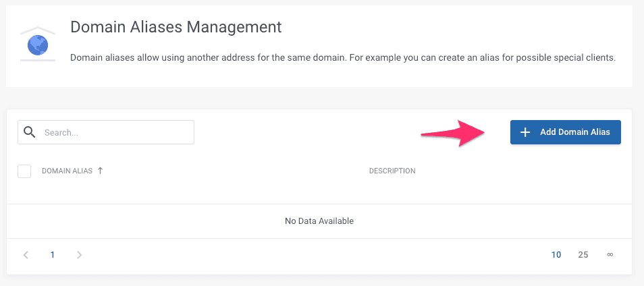The width and height of the screenshot is (644, 286).
Task: Click the domain aliases description paragraph
Action: 342,58
